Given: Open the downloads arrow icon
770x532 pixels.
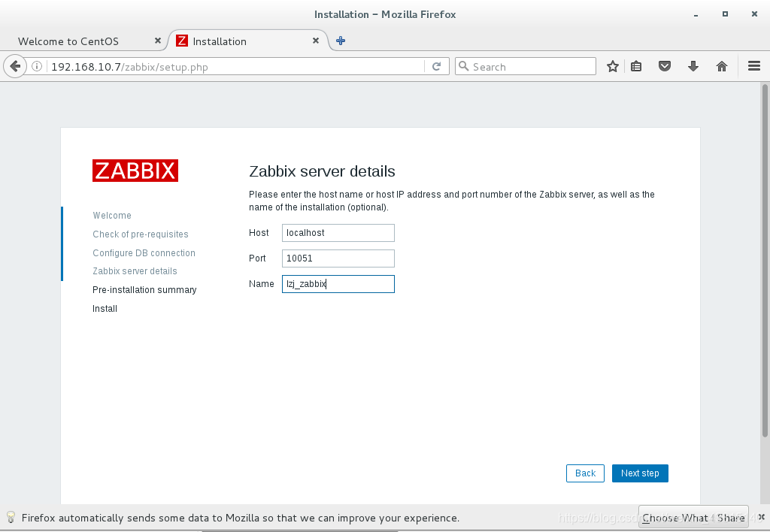Looking at the screenshot, I should 693,66.
